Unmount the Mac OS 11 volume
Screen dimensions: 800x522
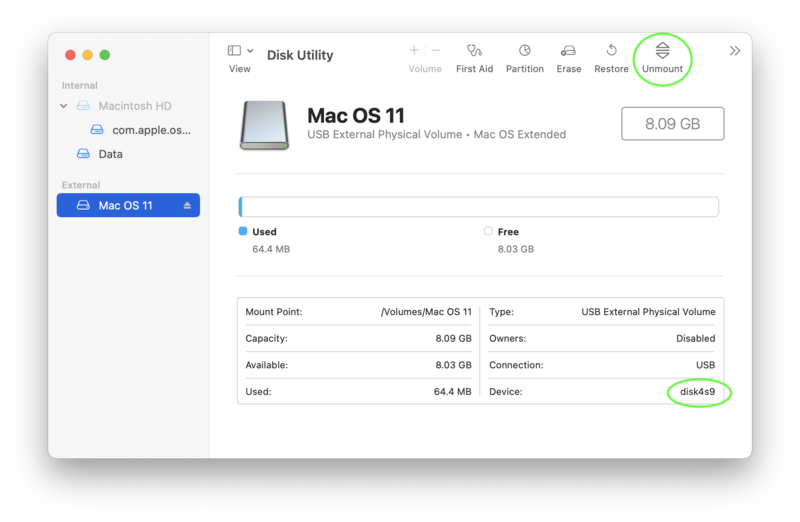tap(662, 59)
